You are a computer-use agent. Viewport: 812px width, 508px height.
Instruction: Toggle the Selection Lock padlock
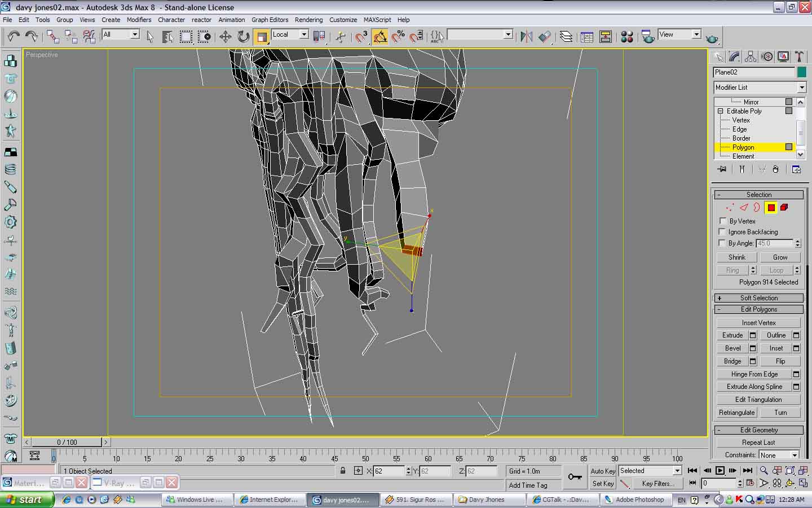click(343, 470)
